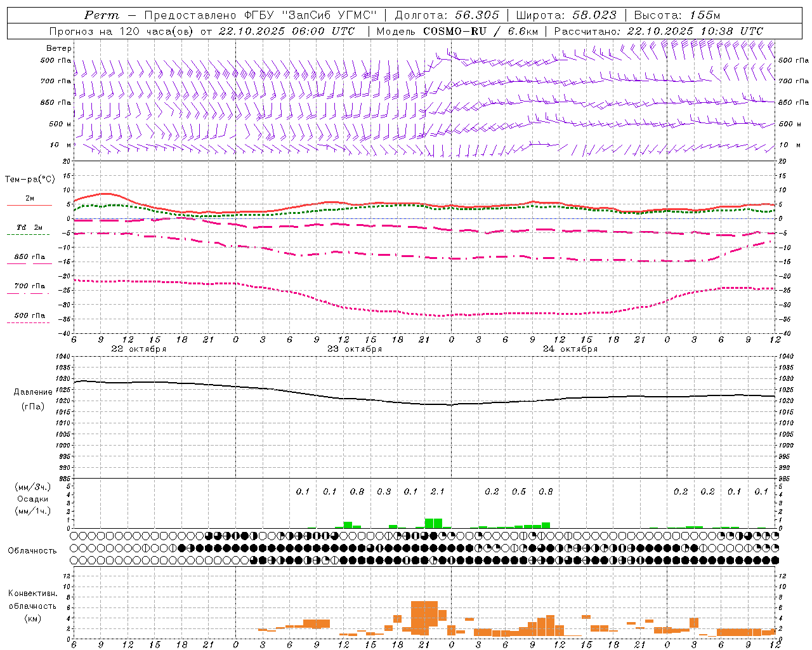This screenshot has height=650, width=812.
Task: Click the red '2м' temperature legend line
Action: coord(29,205)
